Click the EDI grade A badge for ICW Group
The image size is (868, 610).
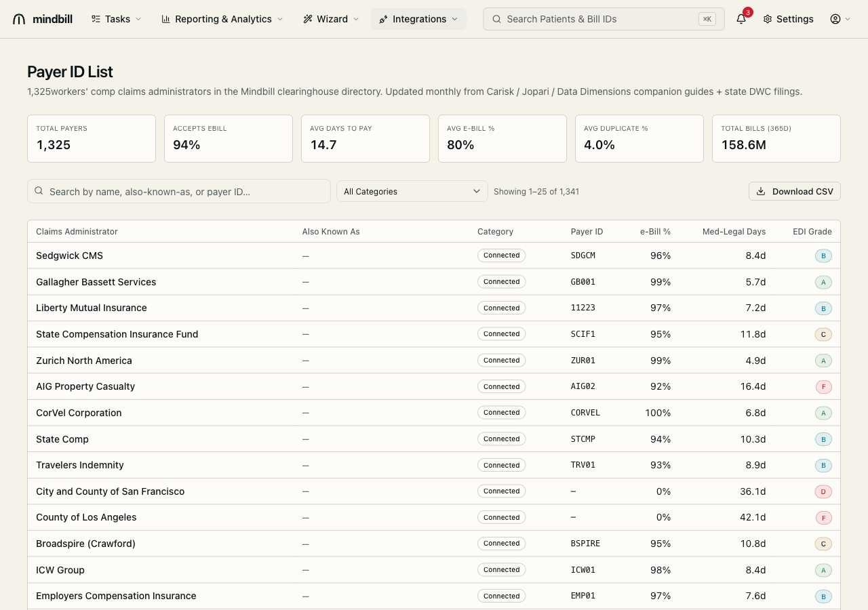click(x=823, y=570)
